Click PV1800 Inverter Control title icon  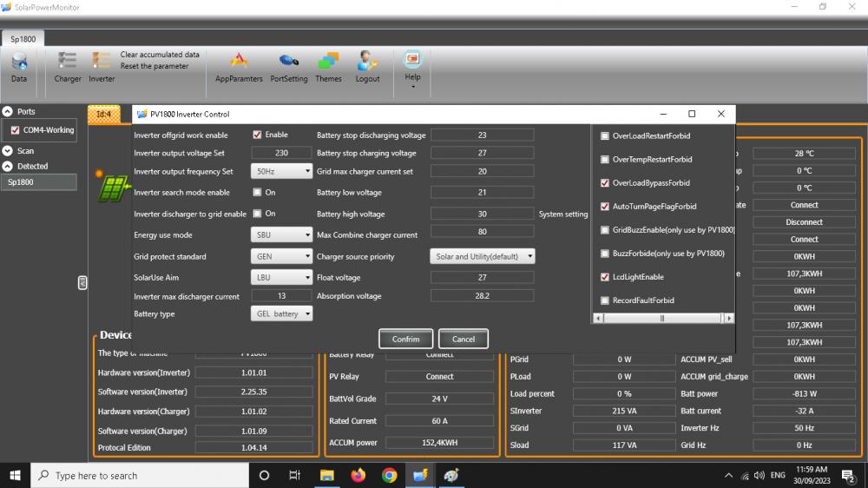[141, 114]
